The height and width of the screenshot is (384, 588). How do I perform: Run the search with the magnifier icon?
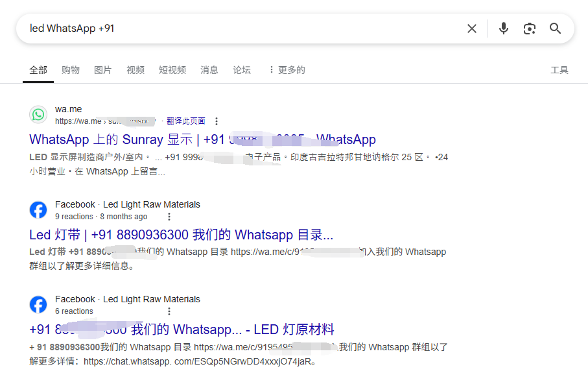click(555, 29)
